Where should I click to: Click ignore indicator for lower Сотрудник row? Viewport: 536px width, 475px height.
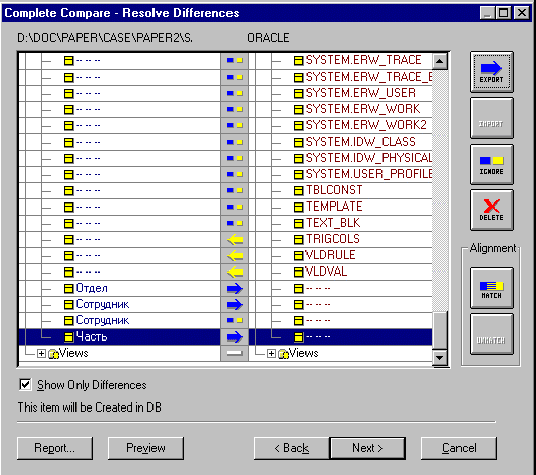[234, 321]
